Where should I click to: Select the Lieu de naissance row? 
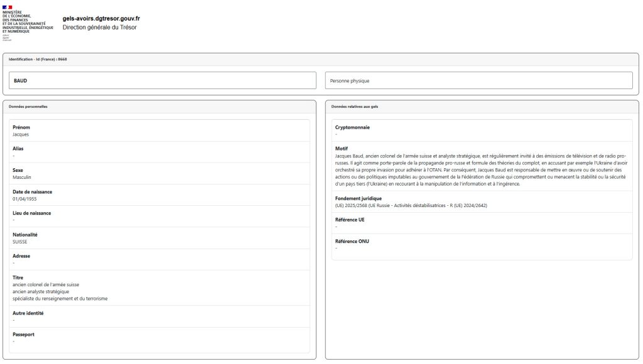[159, 216]
